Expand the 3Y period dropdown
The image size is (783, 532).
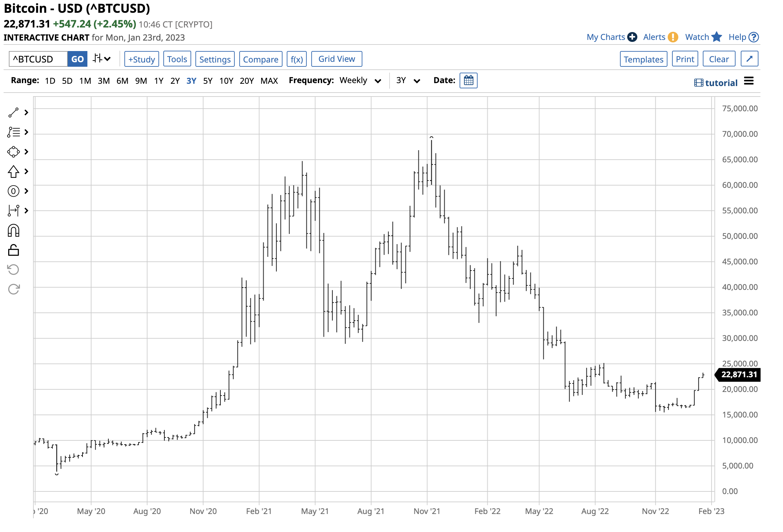click(x=408, y=80)
